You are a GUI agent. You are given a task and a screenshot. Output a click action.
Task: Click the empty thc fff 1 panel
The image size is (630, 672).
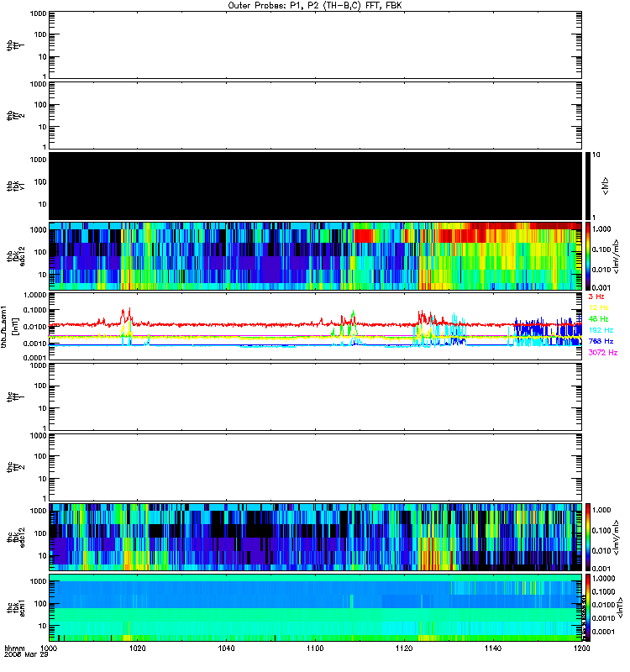[316, 396]
